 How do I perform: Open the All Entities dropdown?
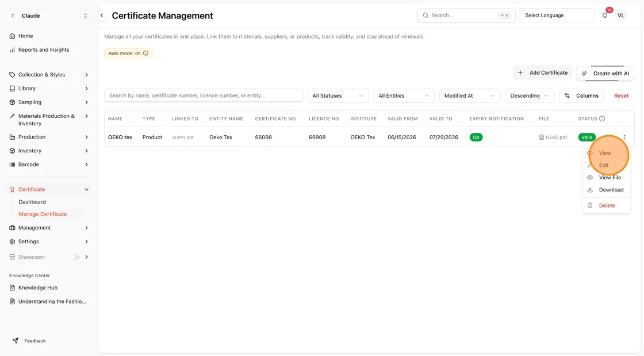coord(404,95)
